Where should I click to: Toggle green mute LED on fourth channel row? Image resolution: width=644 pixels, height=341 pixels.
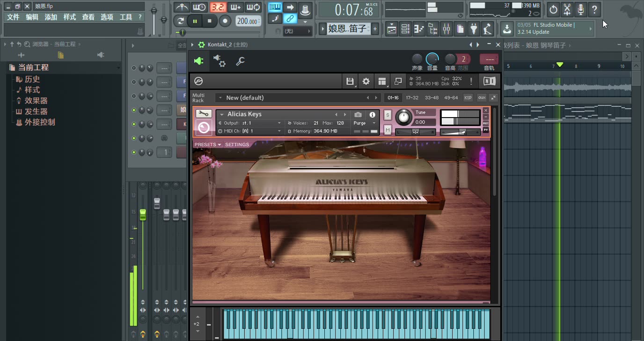pyautogui.click(x=134, y=110)
